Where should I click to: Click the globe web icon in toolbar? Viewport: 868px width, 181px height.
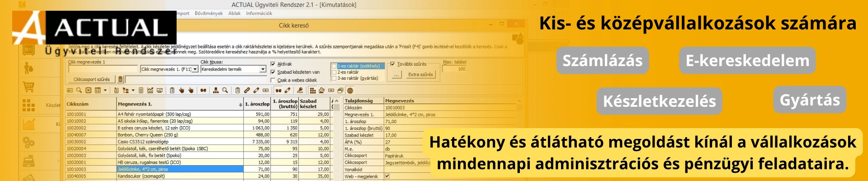click(x=350, y=90)
